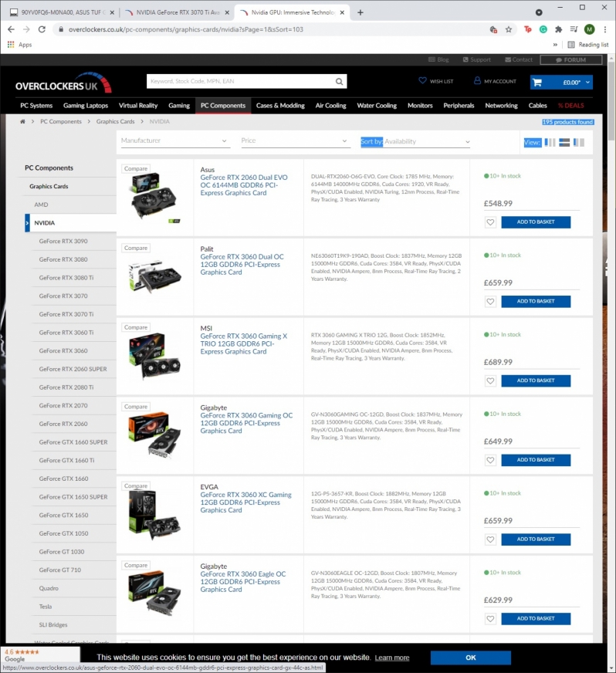Image resolution: width=616 pixels, height=673 pixels.
Task: Switch to NVIDIA GeForce RTX 3070 Ti tab
Action: 177,12
